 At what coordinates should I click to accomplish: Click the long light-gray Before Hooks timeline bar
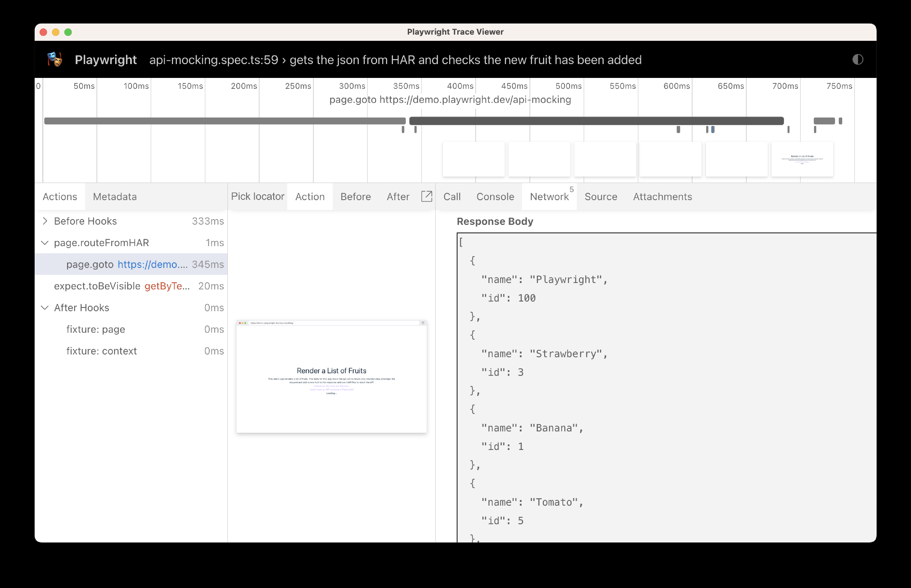pyautogui.click(x=225, y=121)
